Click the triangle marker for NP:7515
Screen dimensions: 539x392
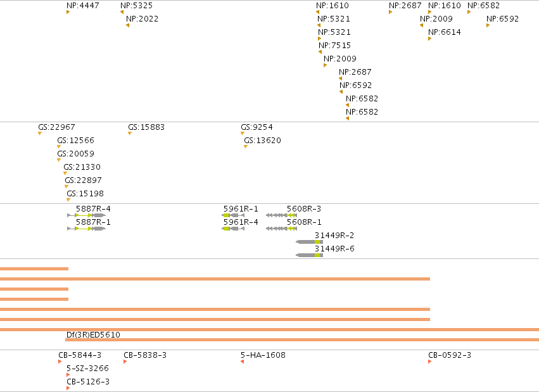pyautogui.click(x=320, y=52)
